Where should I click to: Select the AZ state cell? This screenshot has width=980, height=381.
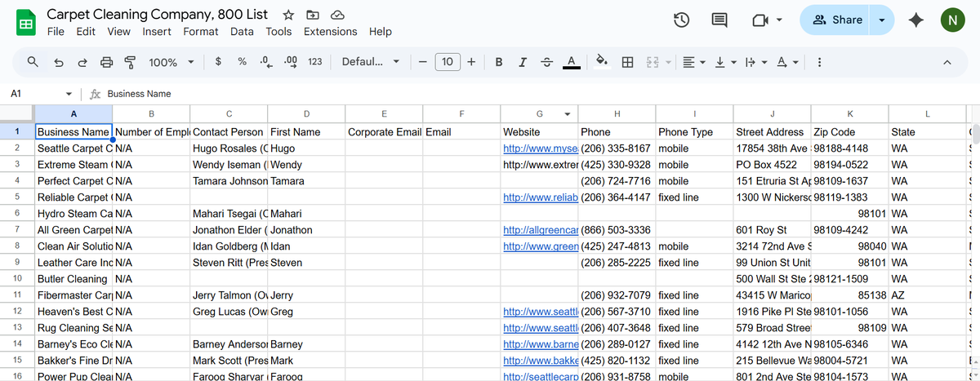click(x=927, y=295)
